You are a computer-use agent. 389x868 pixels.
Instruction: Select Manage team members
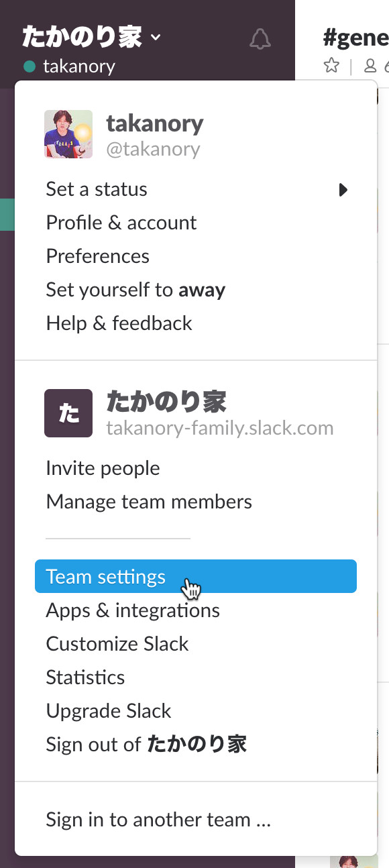pyautogui.click(x=149, y=502)
